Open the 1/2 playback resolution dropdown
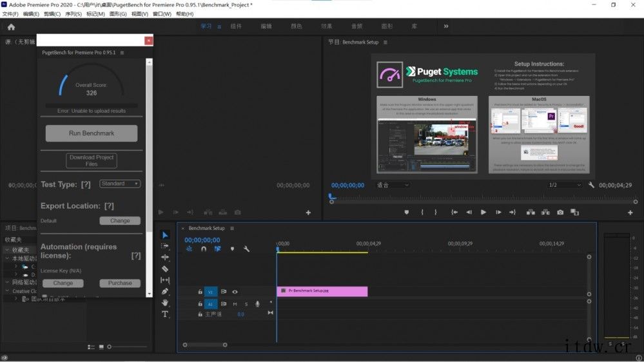This screenshot has height=362, width=644. pos(563,185)
